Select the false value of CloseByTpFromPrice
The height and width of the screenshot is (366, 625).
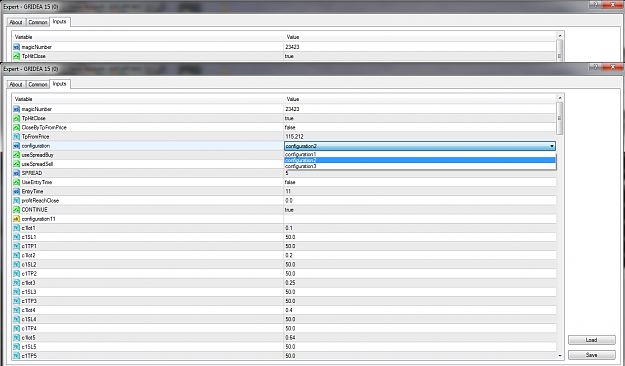click(290, 128)
